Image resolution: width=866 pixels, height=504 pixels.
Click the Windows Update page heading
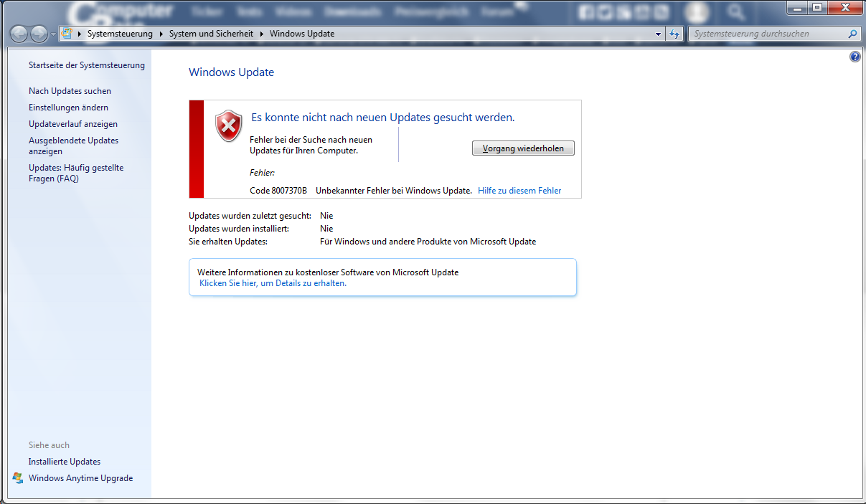[231, 72]
